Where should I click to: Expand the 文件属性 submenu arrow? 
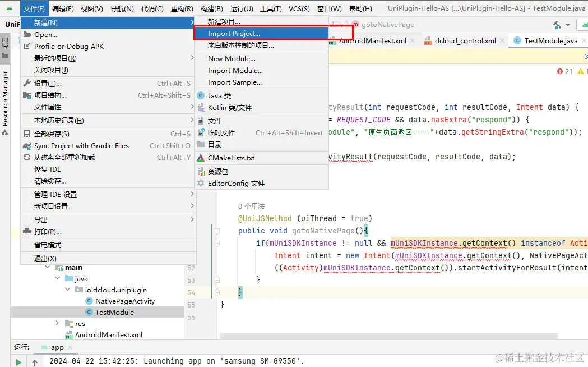tap(192, 107)
